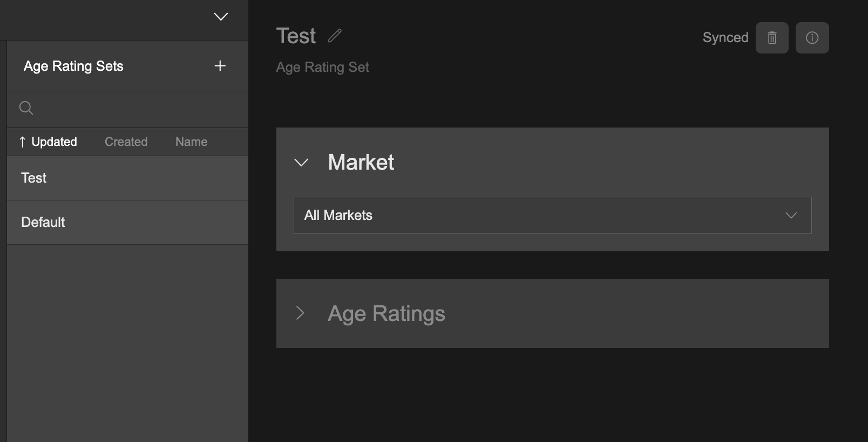Click the Market section heading

click(x=361, y=162)
